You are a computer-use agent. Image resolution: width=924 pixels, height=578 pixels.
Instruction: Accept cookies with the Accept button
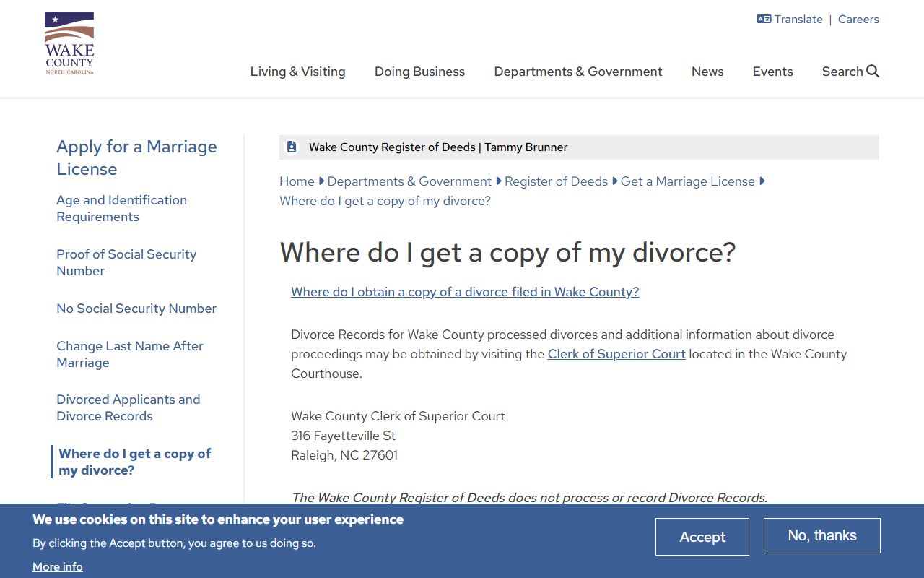click(702, 537)
